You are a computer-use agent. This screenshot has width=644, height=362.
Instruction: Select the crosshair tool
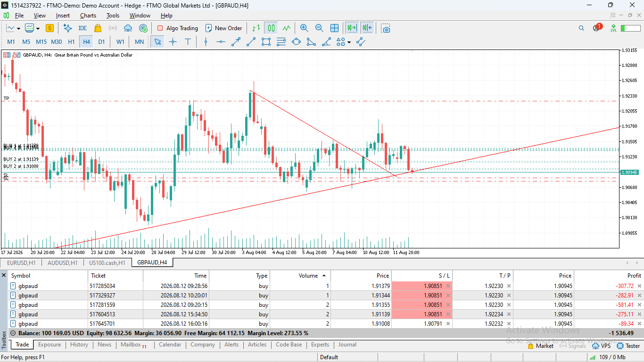coord(173,42)
